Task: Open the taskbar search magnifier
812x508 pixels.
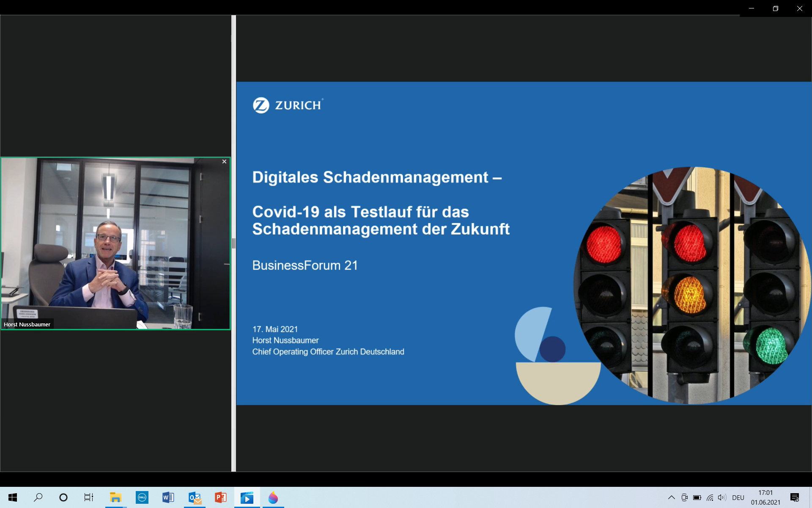Action: click(x=38, y=497)
